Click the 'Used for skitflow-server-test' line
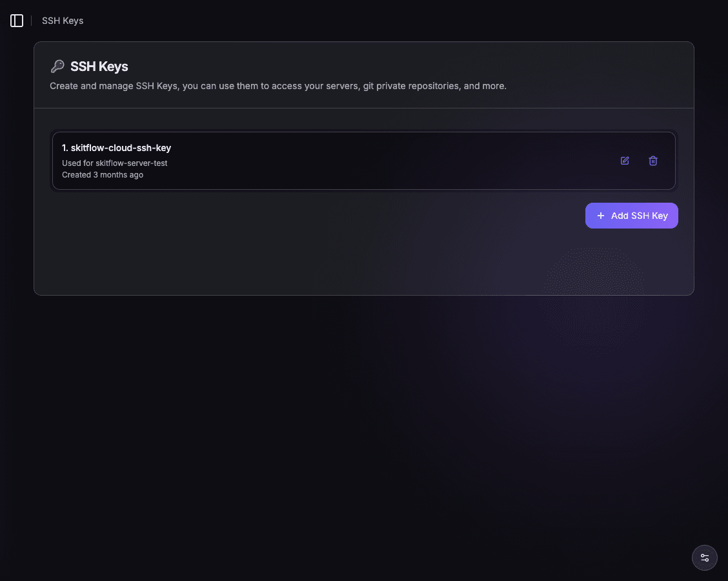This screenshot has width=728, height=581. tap(115, 163)
